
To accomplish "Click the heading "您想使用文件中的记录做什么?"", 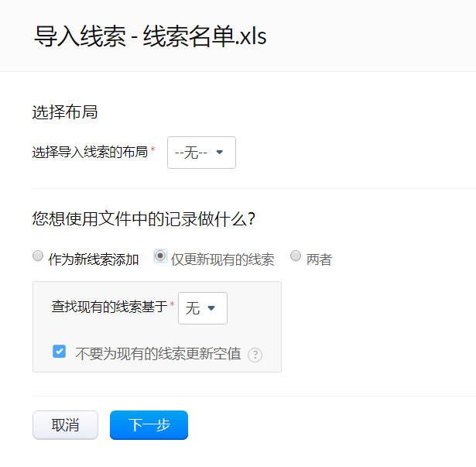I will pos(144,218).
